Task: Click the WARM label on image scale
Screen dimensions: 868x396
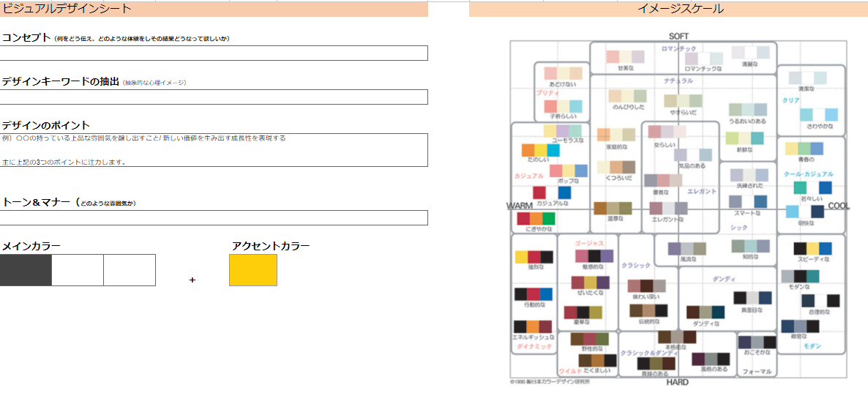Action: click(x=519, y=206)
